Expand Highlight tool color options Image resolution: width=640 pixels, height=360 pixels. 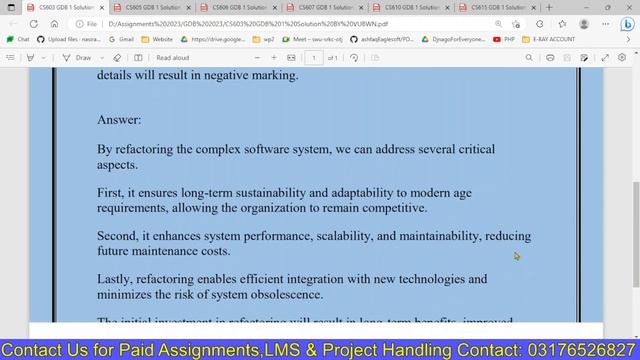tap(43, 58)
